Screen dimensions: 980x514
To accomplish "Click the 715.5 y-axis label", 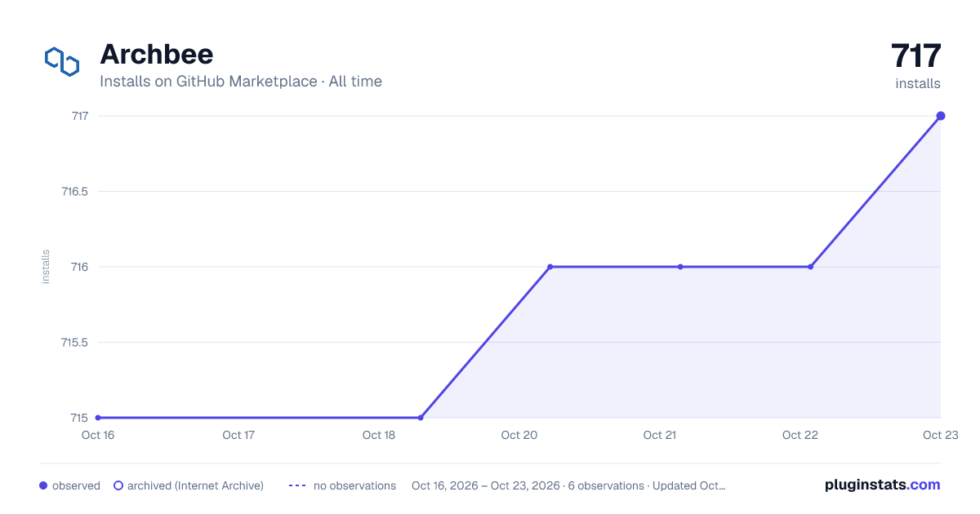I will (74, 343).
